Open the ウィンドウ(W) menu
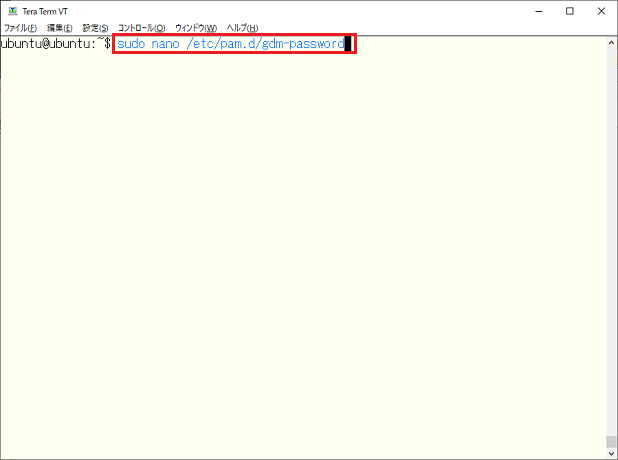Viewport: 618px width, 460px height. click(195, 27)
